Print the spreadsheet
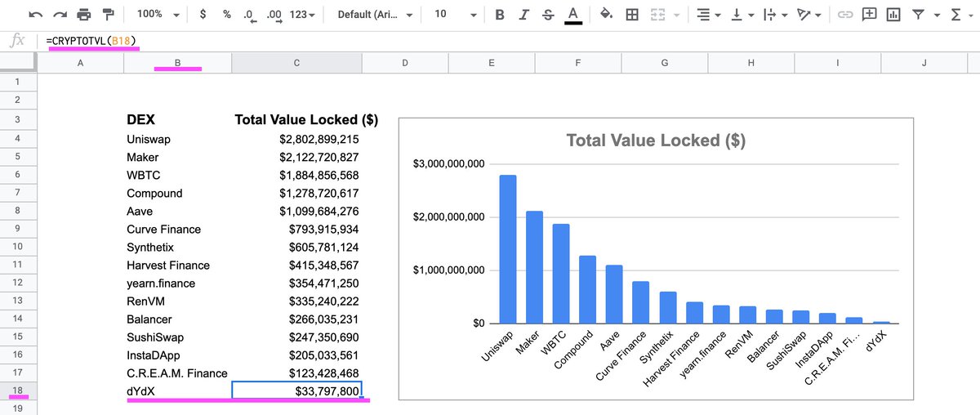980x415 pixels. tap(83, 15)
